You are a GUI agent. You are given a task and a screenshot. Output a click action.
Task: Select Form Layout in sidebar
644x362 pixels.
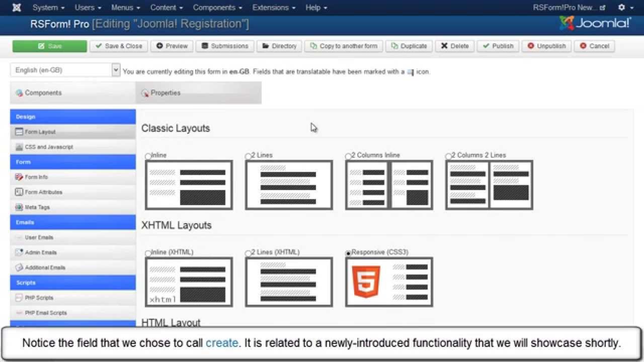click(73, 132)
